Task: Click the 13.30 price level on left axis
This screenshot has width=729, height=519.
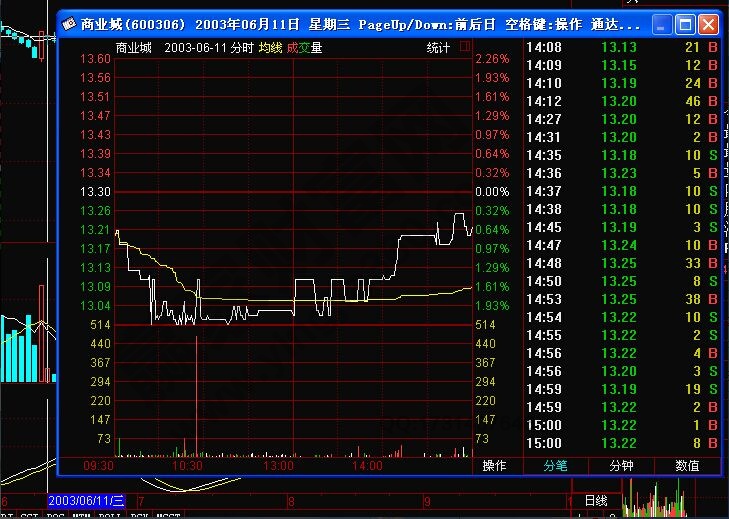Action: 96,191
